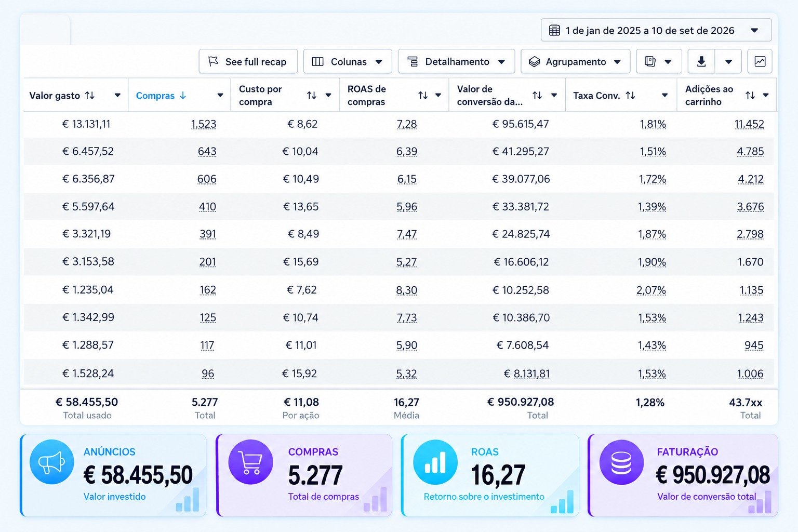Sort by Taxa Conv. arrows
Viewport: 798px width, 532px height.
click(x=630, y=95)
